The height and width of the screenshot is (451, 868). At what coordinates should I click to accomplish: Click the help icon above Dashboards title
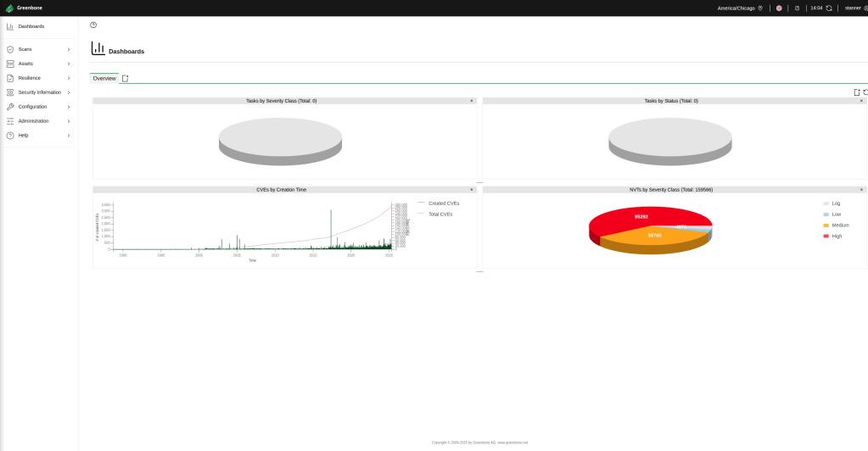pyautogui.click(x=93, y=25)
